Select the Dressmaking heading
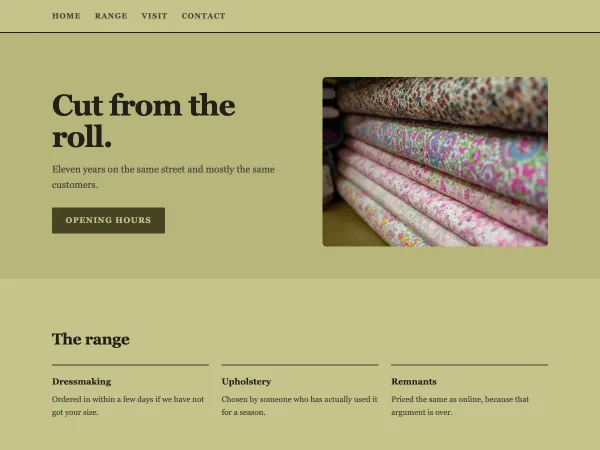The width and height of the screenshot is (600, 450). point(82,382)
